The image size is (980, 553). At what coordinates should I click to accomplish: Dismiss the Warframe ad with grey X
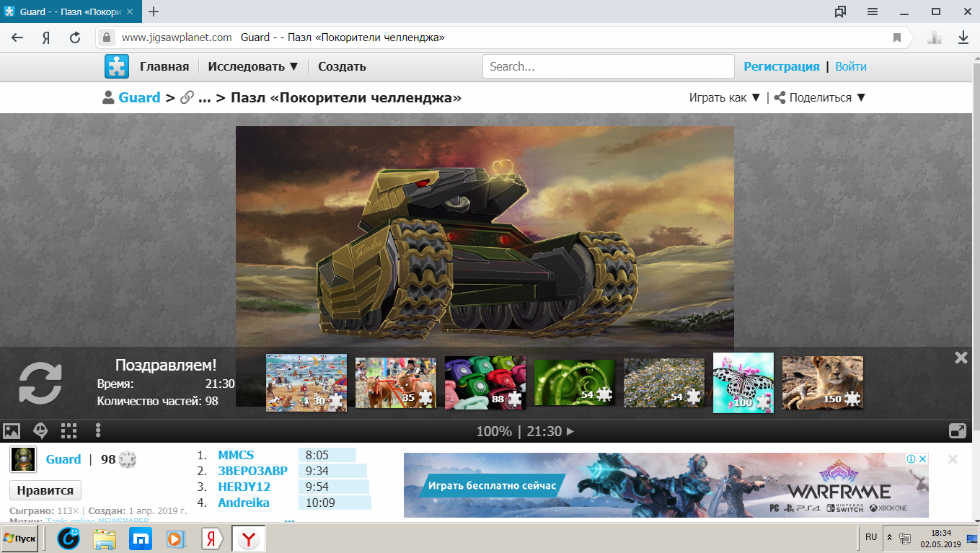pos(953,459)
